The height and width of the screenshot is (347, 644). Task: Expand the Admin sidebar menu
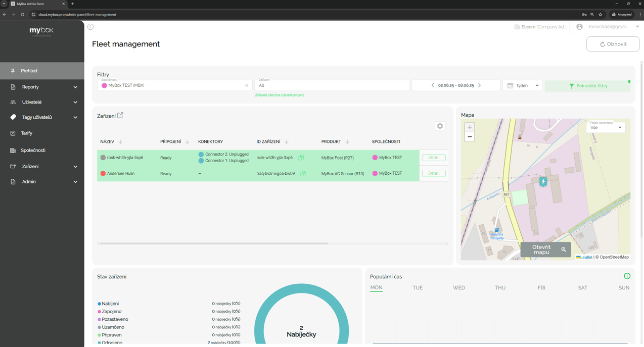[42, 181]
